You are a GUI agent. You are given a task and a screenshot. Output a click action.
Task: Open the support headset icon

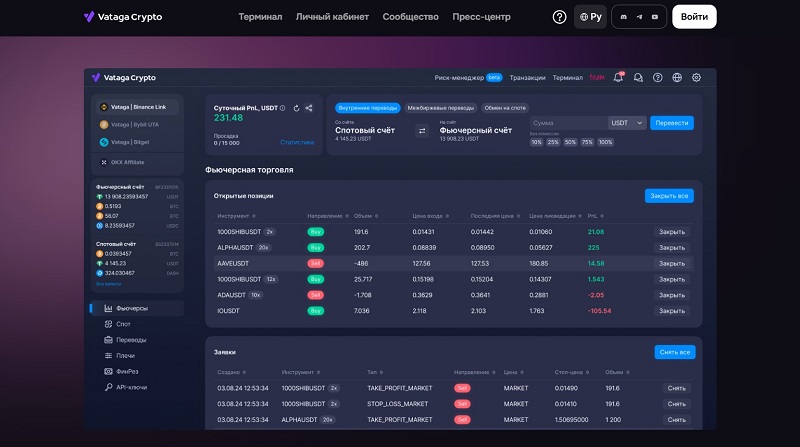(x=638, y=78)
